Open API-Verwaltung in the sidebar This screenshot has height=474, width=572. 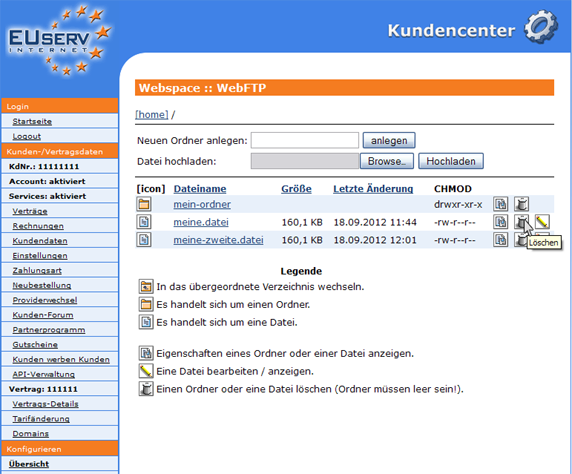pos(44,374)
